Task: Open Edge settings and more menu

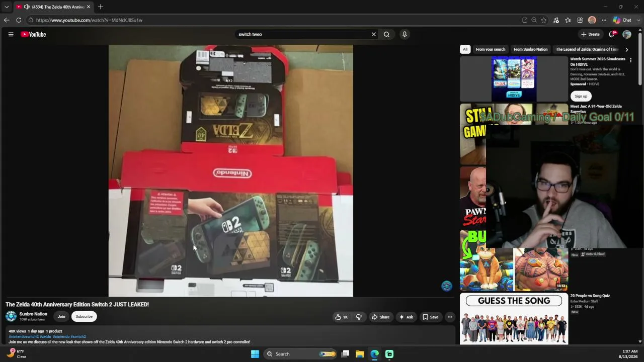Action: [604, 20]
